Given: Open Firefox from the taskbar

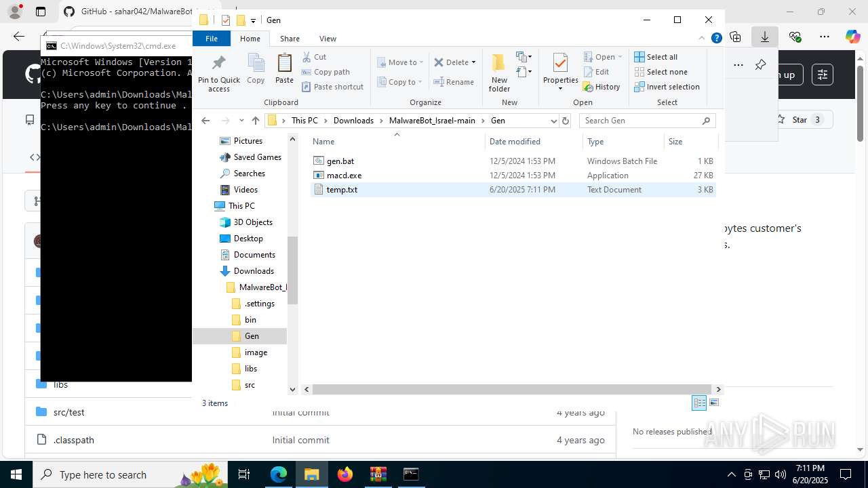Looking at the screenshot, I should tap(345, 474).
